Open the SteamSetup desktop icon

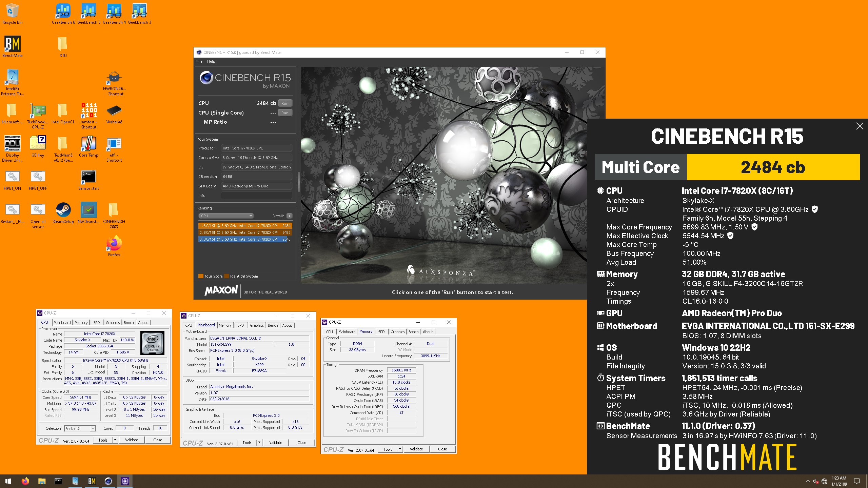click(x=63, y=213)
